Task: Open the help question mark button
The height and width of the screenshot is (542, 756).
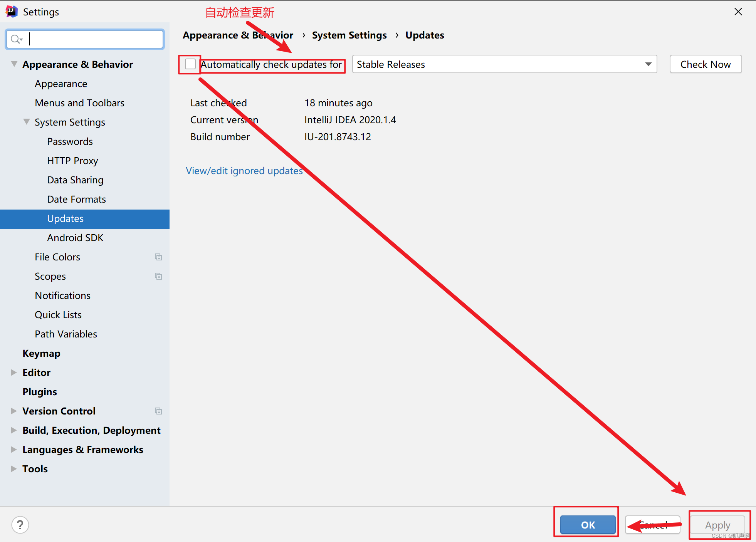Action: coord(20,525)
